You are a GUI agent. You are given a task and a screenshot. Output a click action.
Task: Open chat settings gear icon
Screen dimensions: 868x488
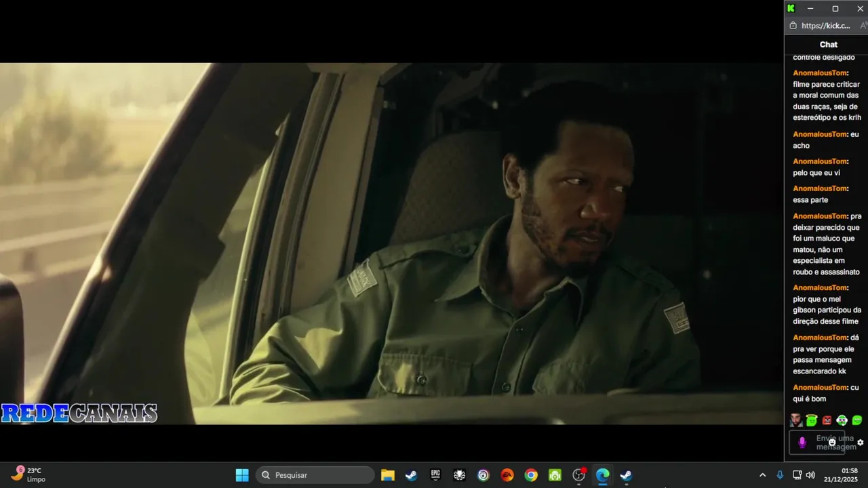pyautogui.click(x=861, y=443)
